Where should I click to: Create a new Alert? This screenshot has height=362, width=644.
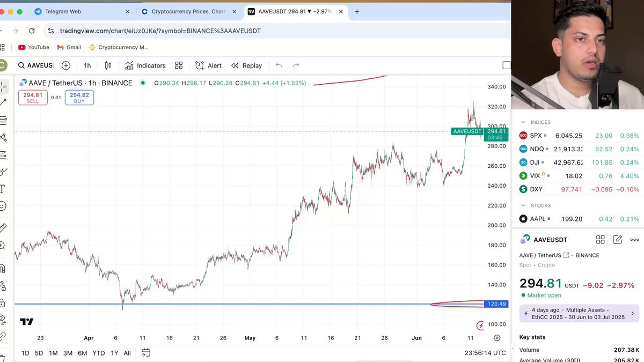click(x=208, y=65)
